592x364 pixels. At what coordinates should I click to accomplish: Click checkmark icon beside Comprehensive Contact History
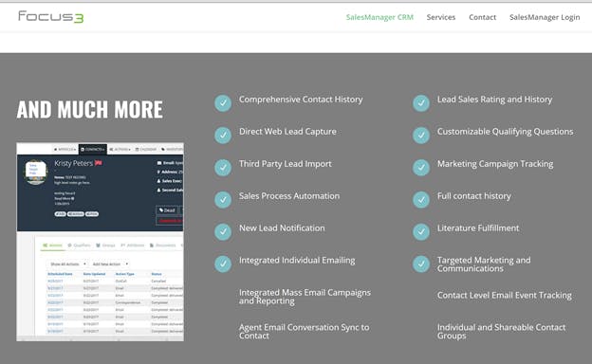coord(223,103)
